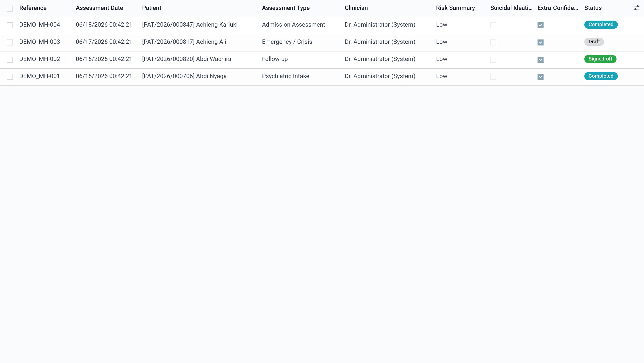Screen dimensions: 644x363
Task: Click the Emergency / Crisis type cell
Action: pos(287,42)
